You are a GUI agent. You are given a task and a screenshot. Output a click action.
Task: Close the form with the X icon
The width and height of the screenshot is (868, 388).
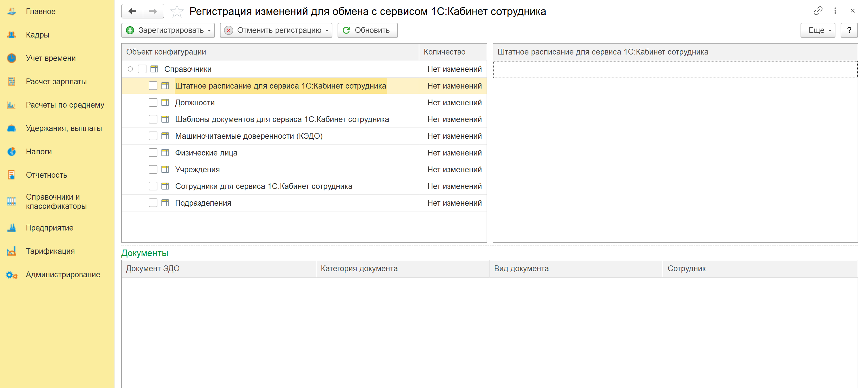[852, 11]
